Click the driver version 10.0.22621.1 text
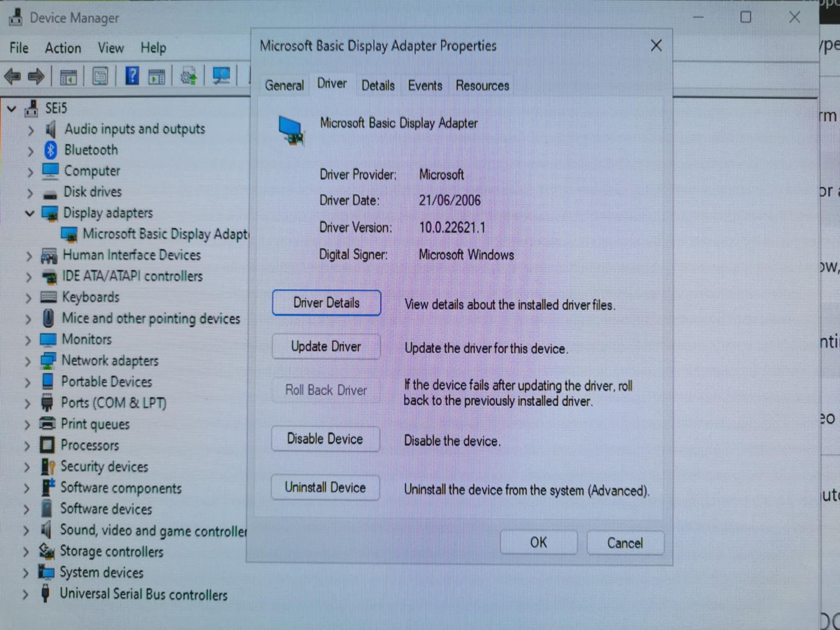840x630 pixels. click(452, 227)
